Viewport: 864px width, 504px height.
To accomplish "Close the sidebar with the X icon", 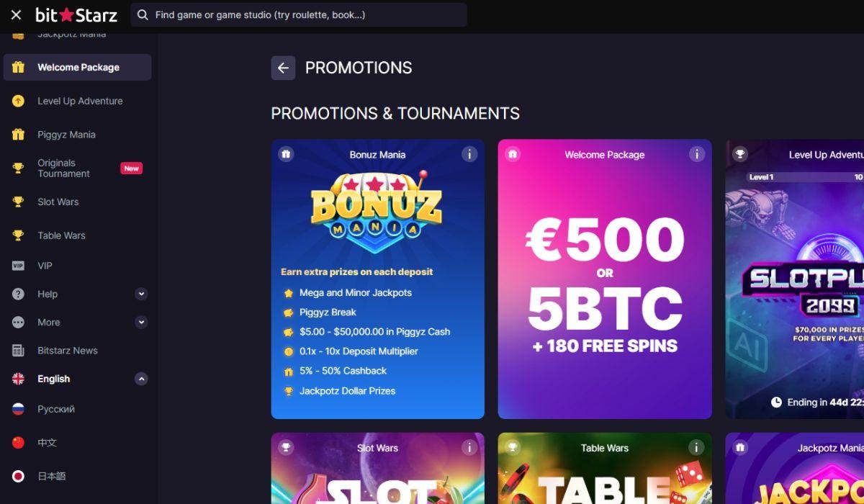I will (x=17, y=15).
